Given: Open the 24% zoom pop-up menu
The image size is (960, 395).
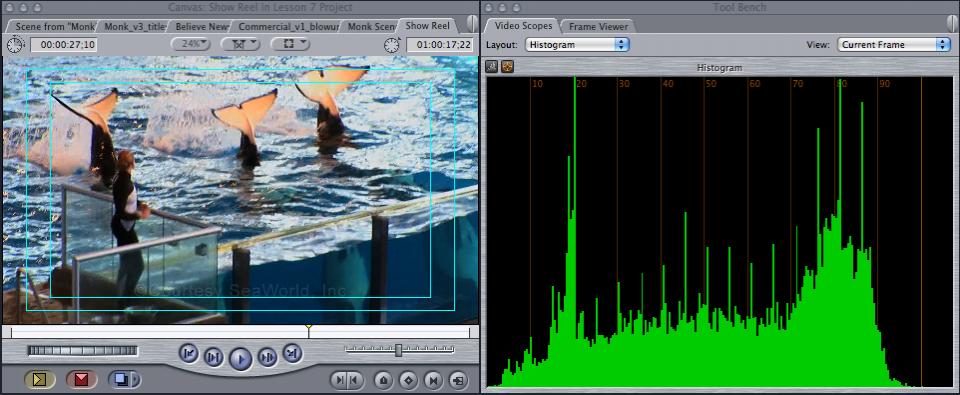Looking at the screenshot, I should (x=190, y=44).
